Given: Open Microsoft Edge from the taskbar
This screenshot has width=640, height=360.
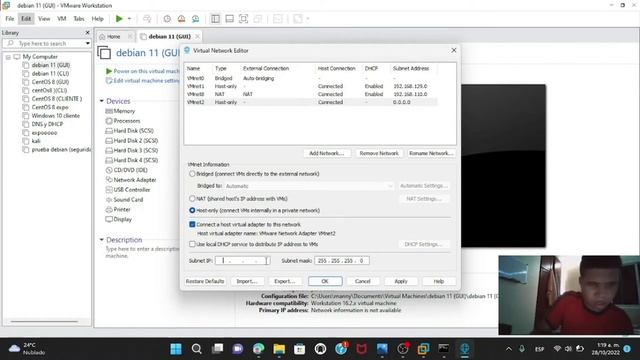Looking at the screenshot, I should (x=258, y=349).
